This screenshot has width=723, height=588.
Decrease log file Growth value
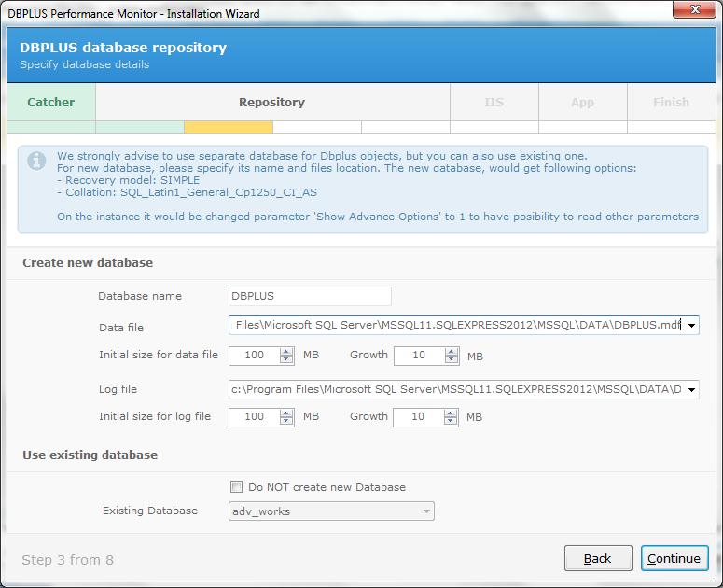[x=451, y=421]
